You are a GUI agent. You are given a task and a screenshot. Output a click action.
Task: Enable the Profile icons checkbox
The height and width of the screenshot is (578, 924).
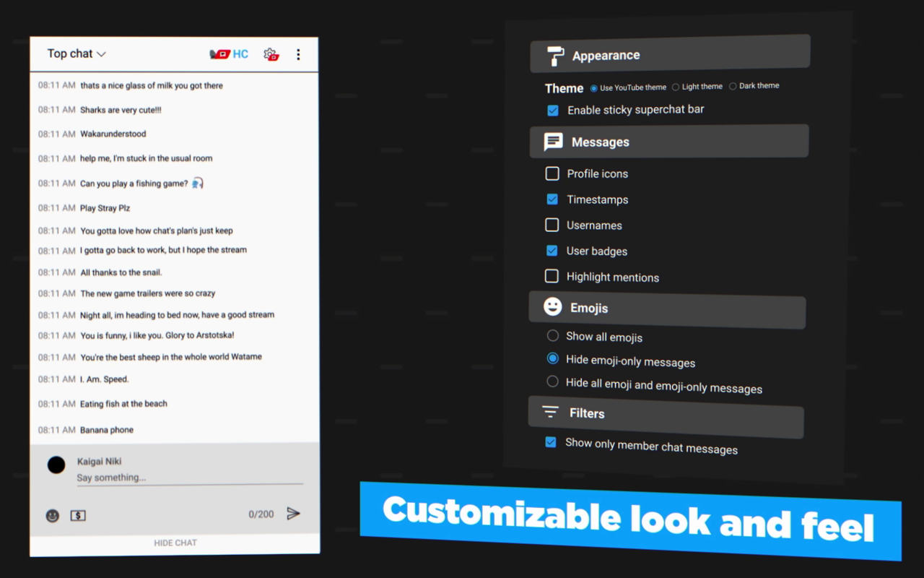point(552,173)
